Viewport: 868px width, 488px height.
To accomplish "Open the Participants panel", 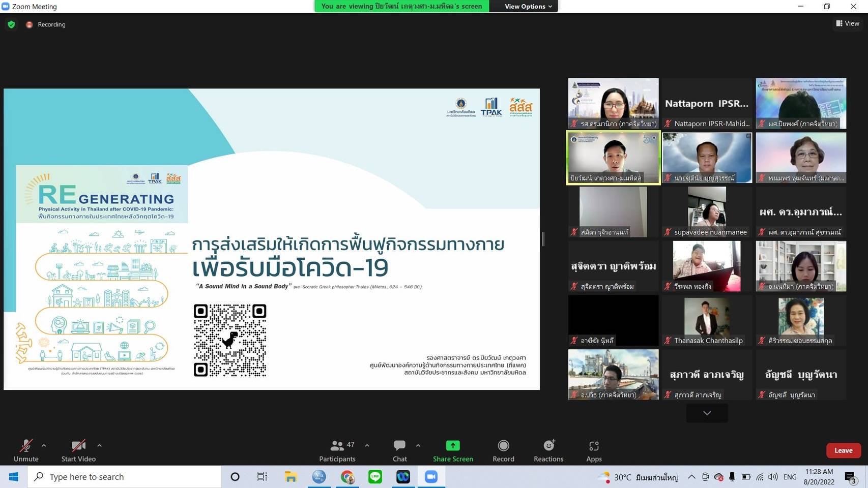I will coord(337,450).
